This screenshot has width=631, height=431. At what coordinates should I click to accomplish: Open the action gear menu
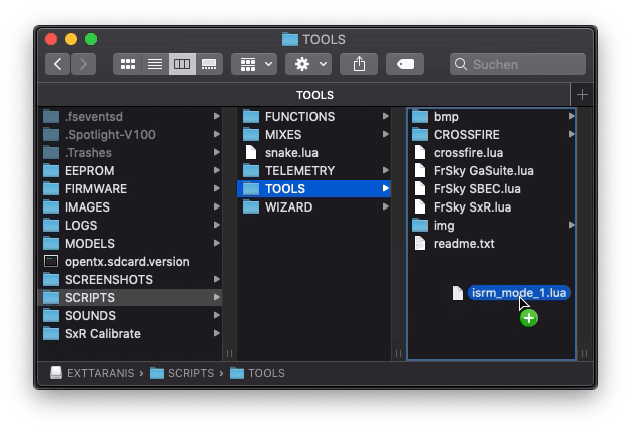pyautogui.click(x=307, y=64)
